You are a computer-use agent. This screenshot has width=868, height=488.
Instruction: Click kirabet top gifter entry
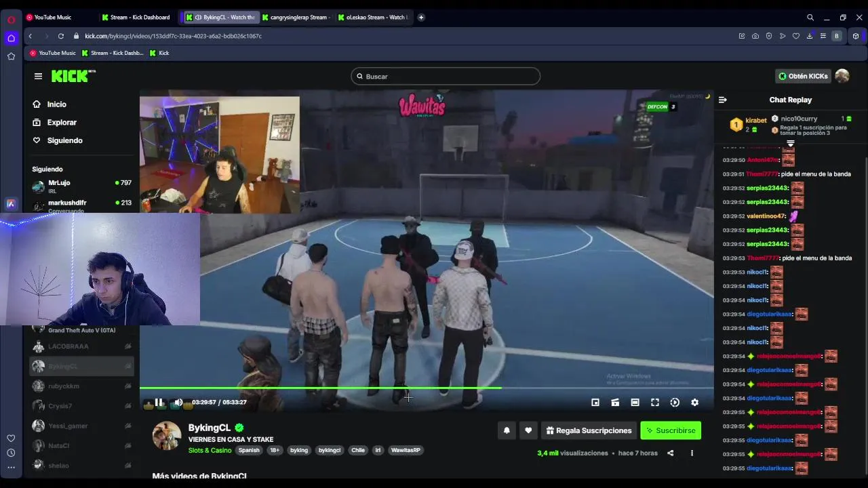pyautogui.click(x=749, y=125)
